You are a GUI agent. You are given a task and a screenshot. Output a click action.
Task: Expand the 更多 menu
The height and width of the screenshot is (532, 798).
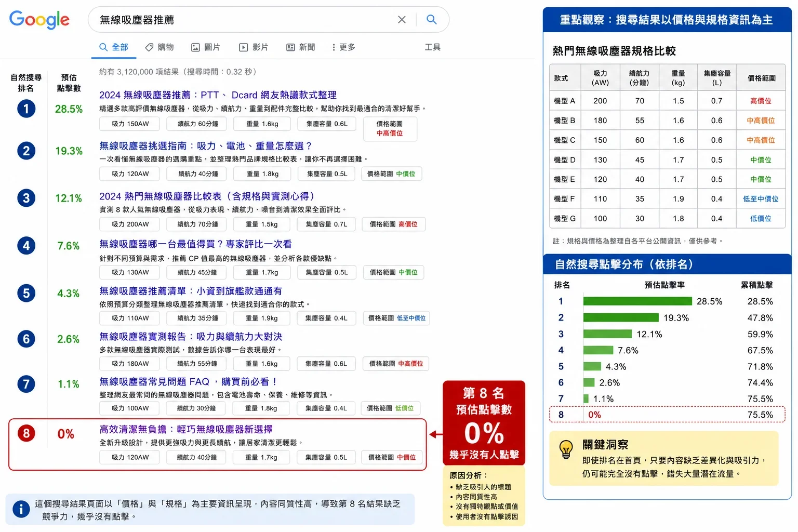[344, 47]
